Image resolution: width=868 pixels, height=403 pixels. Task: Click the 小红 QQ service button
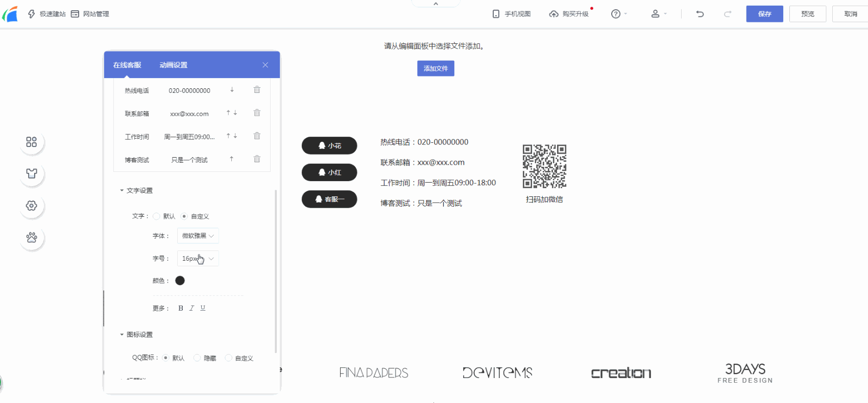click(x=329, y=172)
